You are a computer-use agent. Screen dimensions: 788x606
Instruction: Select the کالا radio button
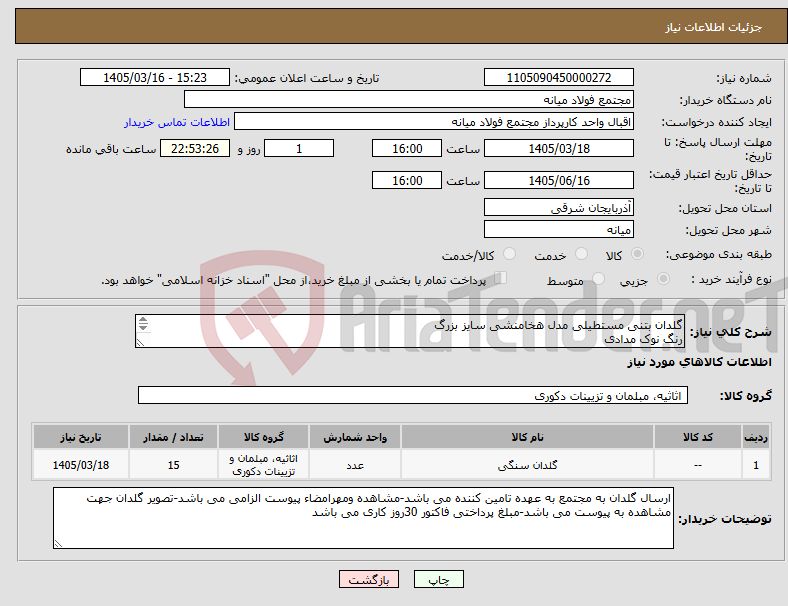[637, 254]
